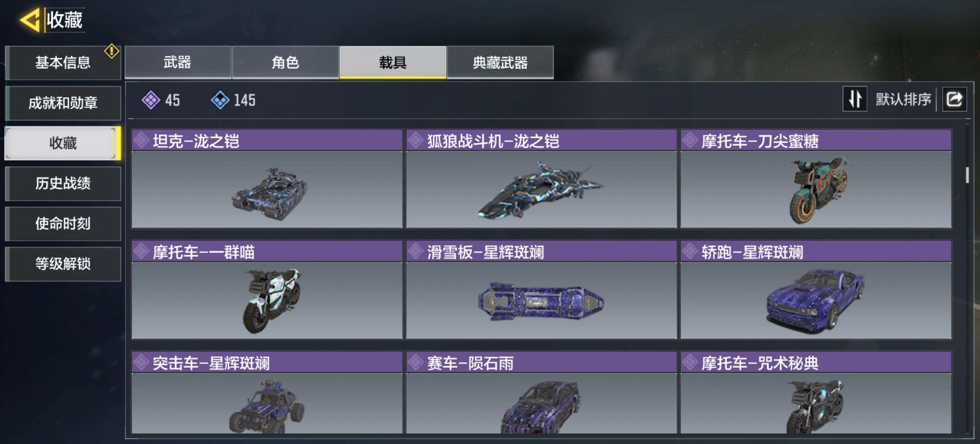Open the 典藏武器 tab
The image size is (980, 444).
[500, 63]
